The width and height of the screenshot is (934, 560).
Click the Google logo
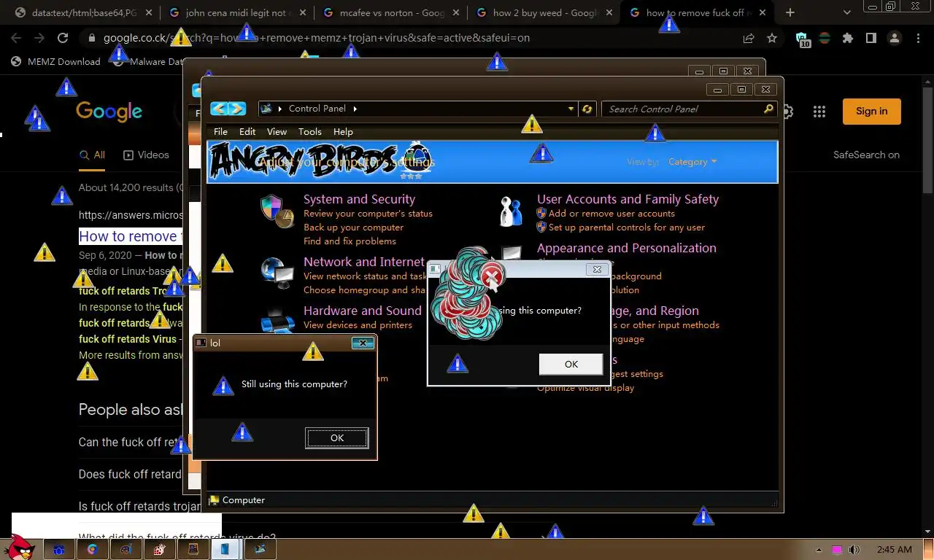pyautogui.click(x=109, y=112)
